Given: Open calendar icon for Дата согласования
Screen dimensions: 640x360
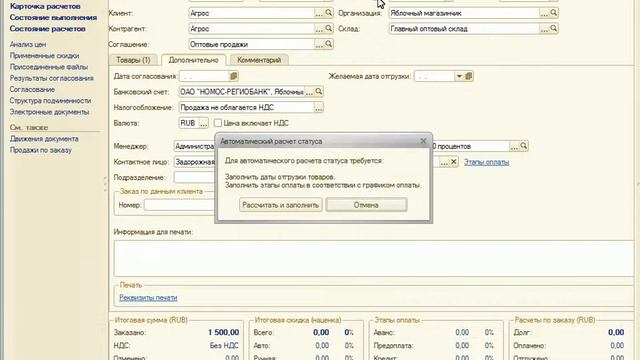Looking at the screenshot, I should click(x=233, y=76).
